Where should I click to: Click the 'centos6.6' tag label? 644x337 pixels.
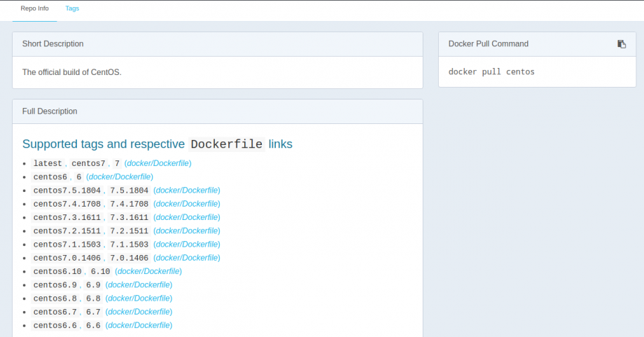pyautogui.click(x=55, y=325)
